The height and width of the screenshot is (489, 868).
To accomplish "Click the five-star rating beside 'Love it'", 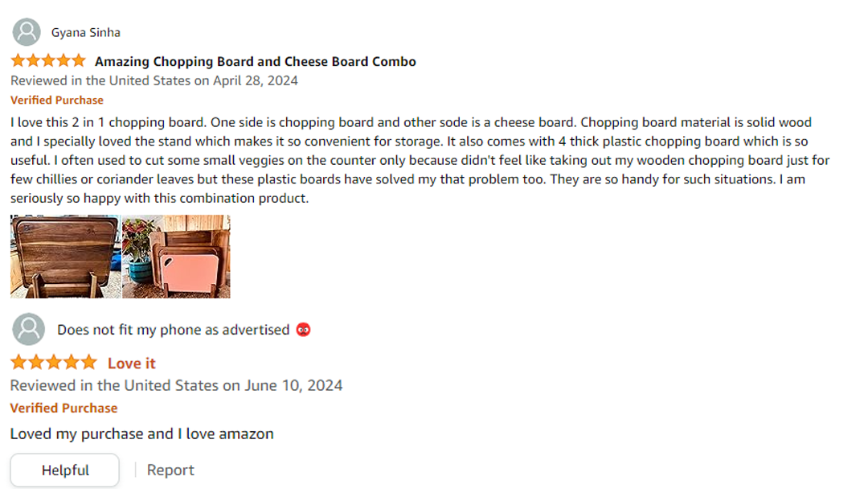I will point(53,363).
